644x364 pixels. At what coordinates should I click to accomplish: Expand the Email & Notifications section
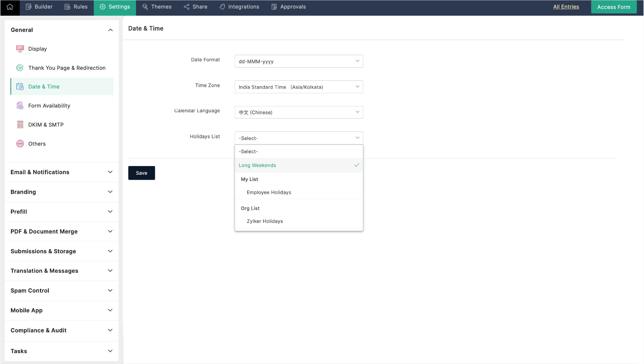tap(61, 172)
